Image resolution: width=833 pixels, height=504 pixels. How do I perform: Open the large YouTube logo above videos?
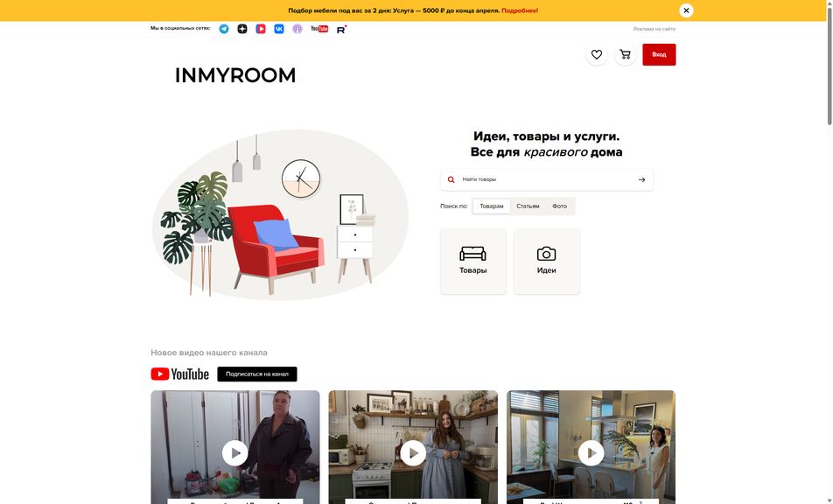click(x=180, y=374)
